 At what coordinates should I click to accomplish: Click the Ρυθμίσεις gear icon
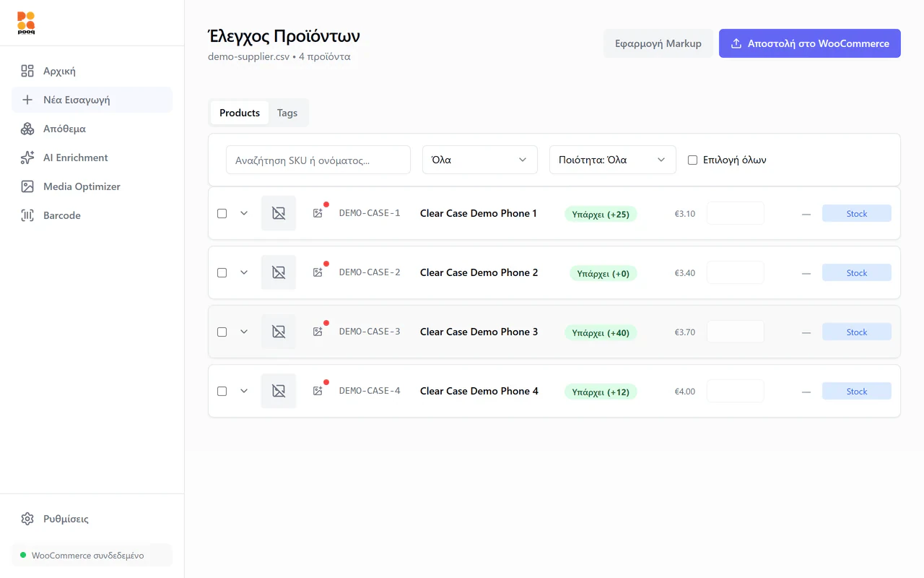[x=27, y=519]
